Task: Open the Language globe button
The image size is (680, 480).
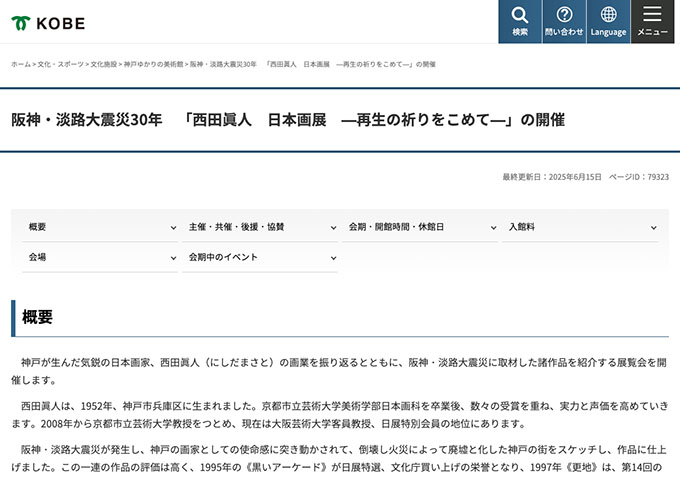Action: (x=608, y=22)
